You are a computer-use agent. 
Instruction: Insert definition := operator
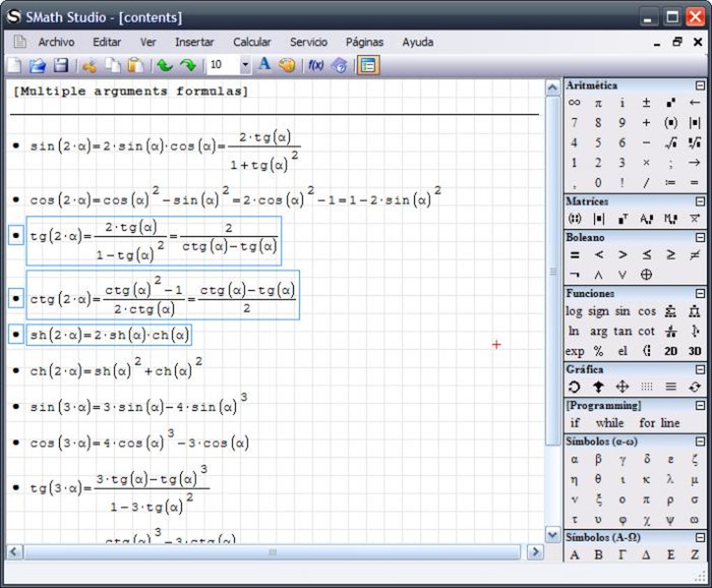pyautogui.click(x=670, y=183)
